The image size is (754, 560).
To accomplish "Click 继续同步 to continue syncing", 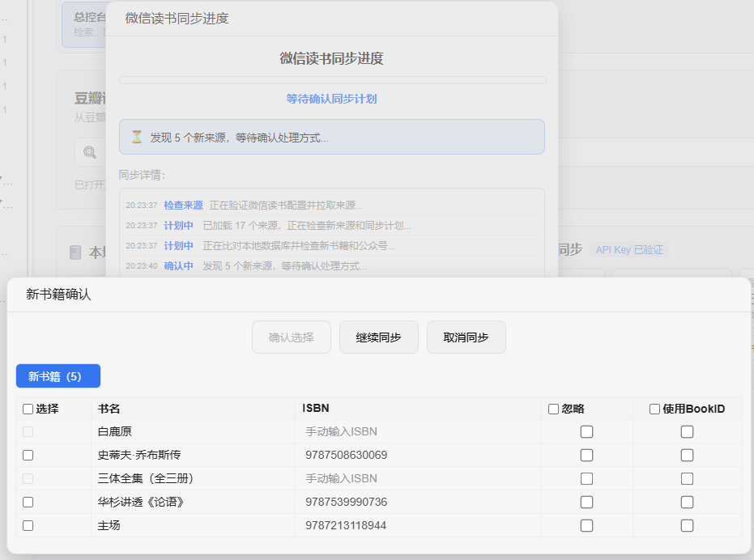I will 379,337.
